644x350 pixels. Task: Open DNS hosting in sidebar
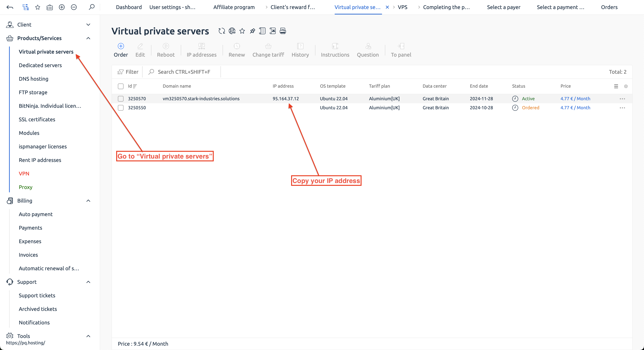coord(34,79)
